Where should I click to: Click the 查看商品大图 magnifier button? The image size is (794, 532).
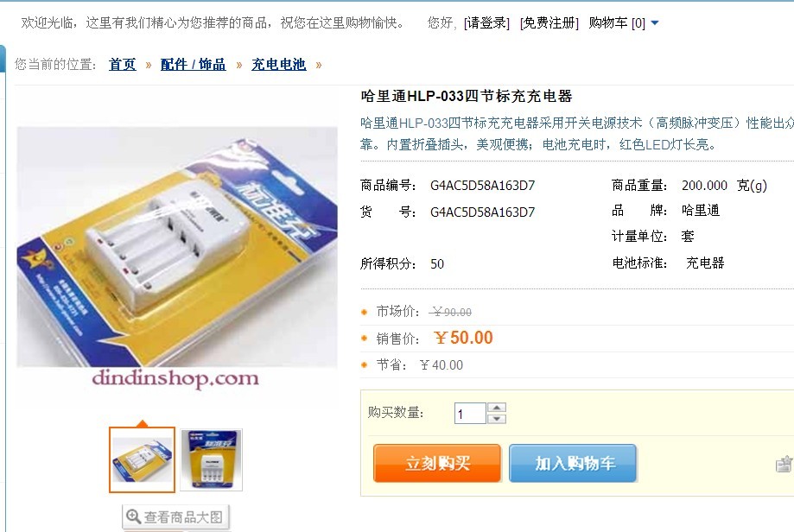click(175, 516)
